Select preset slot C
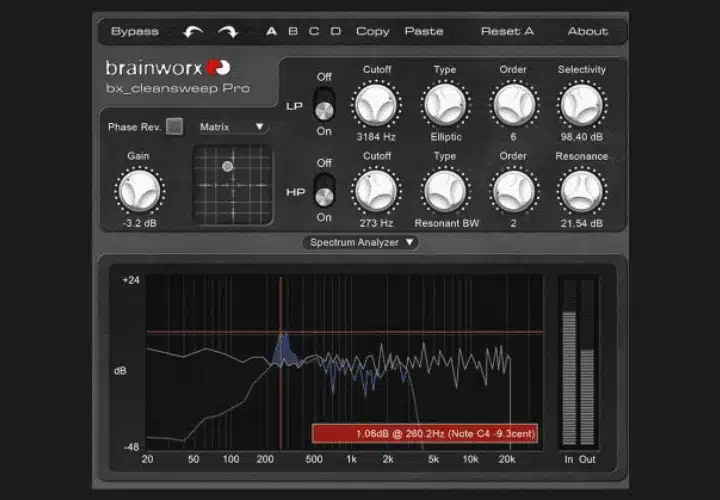Viewport: 720px width, 500px height. [314, 31]
